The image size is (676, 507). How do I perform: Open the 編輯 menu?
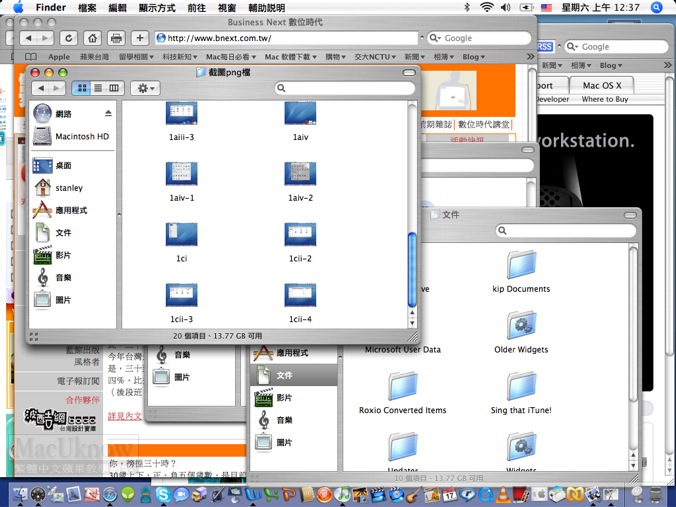pyautogui.click(x=117, y=7)
